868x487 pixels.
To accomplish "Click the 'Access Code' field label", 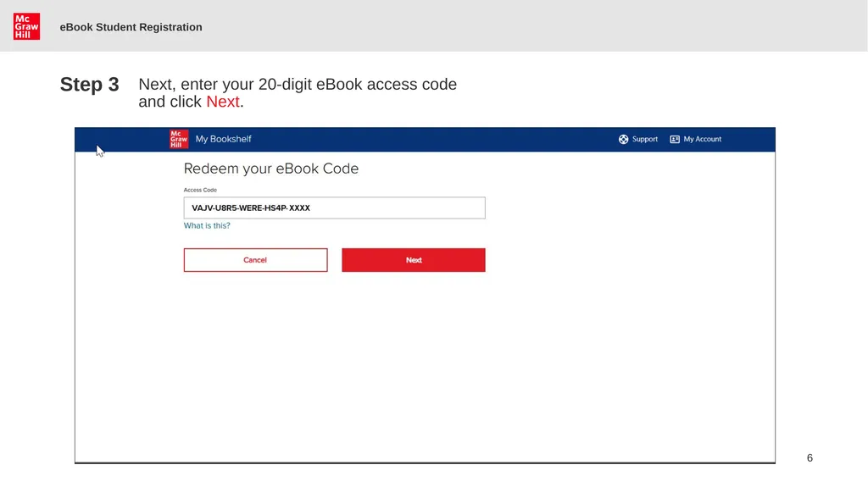I will pos(200,190).
